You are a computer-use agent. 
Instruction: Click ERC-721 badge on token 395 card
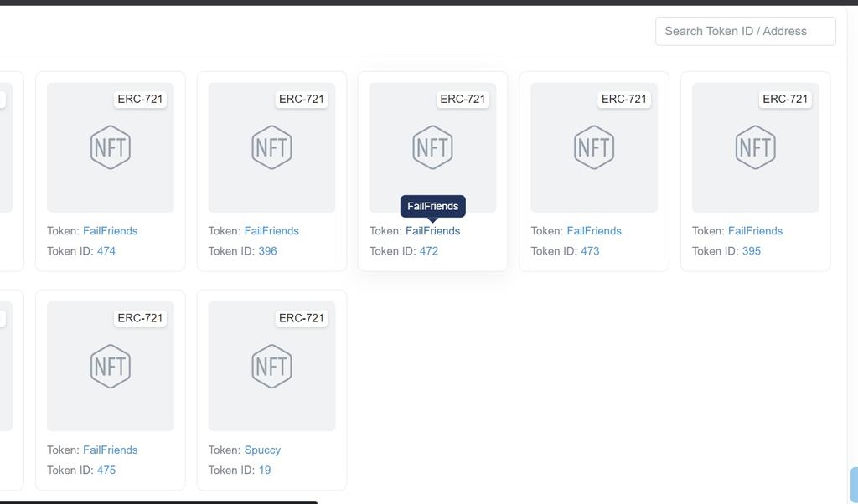(785, 99)
